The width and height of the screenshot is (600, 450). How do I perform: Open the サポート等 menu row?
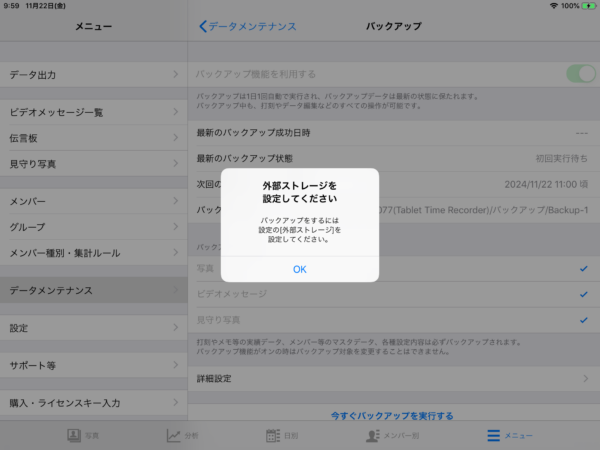coord(94,365)
